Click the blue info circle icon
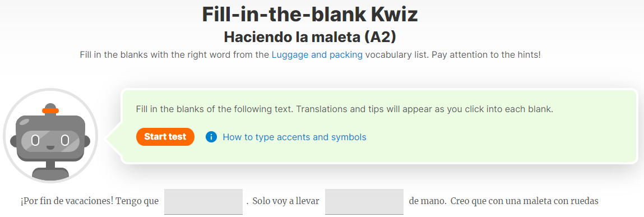Viewport: 644px width, 217px height. click(x=211, y=137)
